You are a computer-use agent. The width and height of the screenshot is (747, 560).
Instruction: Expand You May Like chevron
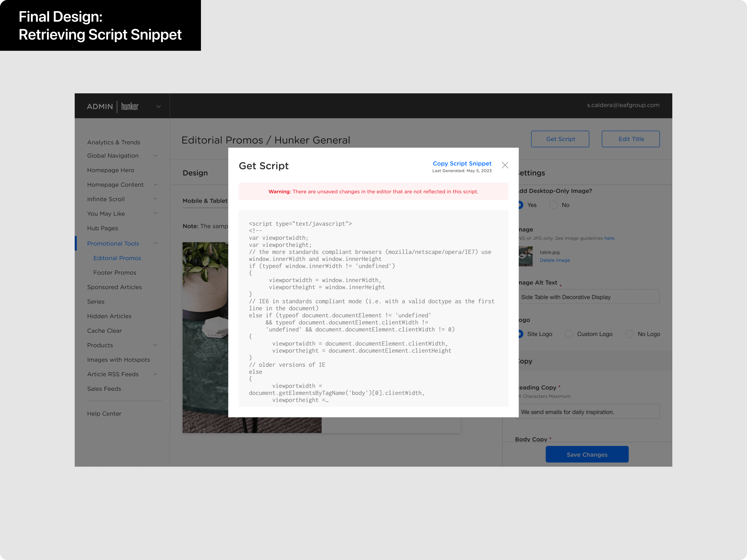point(156,213)
